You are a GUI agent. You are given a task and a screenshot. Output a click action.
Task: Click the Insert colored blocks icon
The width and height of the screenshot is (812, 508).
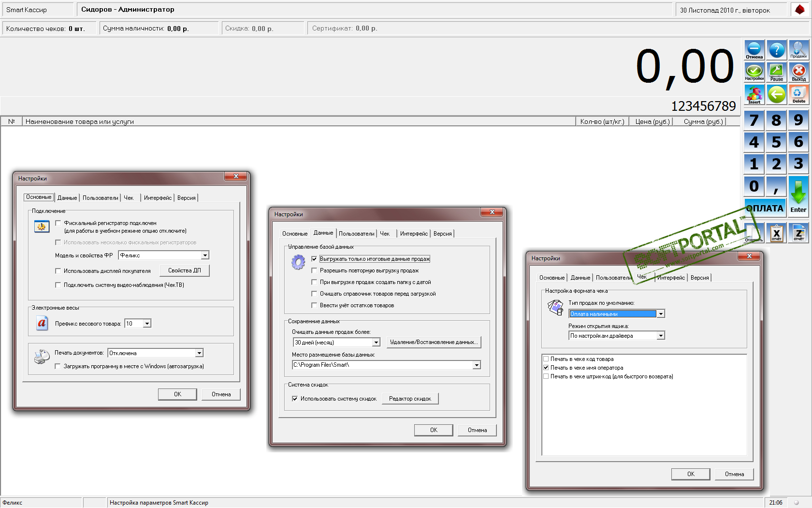[x=754, y=95]
